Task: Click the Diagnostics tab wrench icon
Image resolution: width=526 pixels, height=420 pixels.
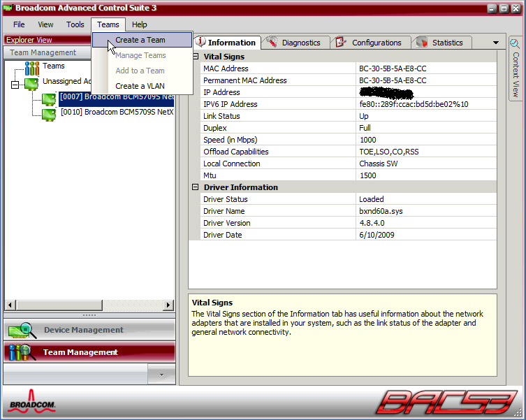Action: point(272,43)
